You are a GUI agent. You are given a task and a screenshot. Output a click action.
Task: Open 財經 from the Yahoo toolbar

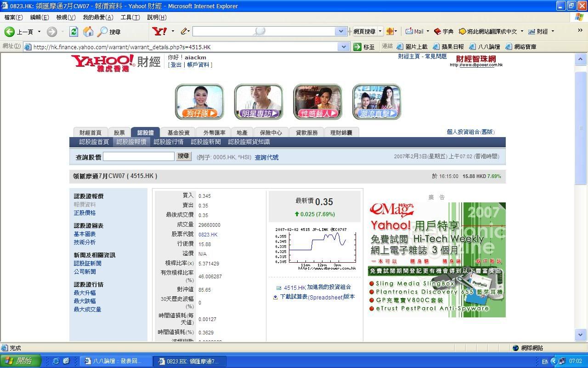(x=538, y=31)
